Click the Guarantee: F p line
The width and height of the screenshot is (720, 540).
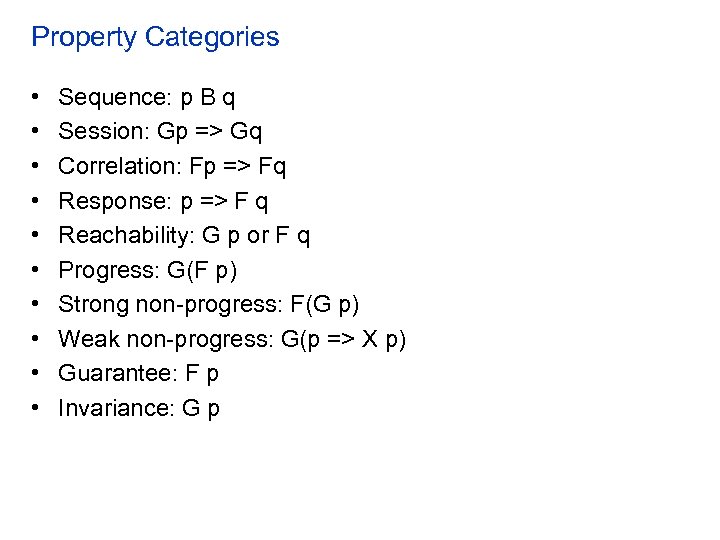139,374
